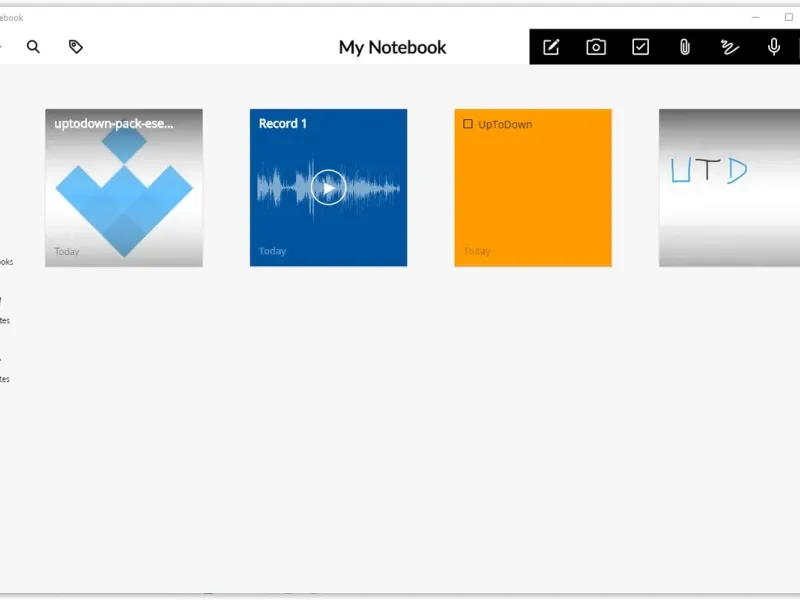The image size is (800, 600).
Task: Create a new checklist note
Action: tap(641, 47)
